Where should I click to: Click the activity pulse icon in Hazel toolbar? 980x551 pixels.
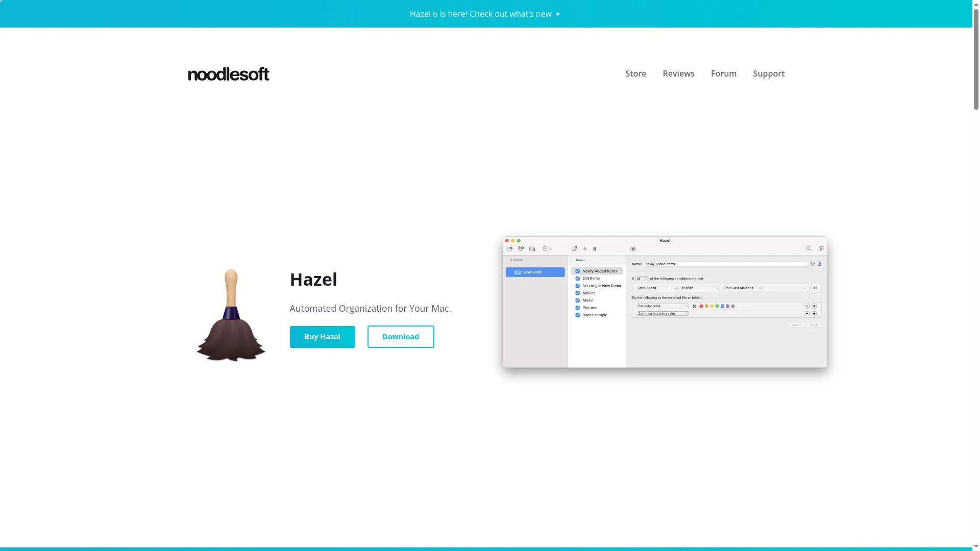pyautogui.click(x=585, y=248)
